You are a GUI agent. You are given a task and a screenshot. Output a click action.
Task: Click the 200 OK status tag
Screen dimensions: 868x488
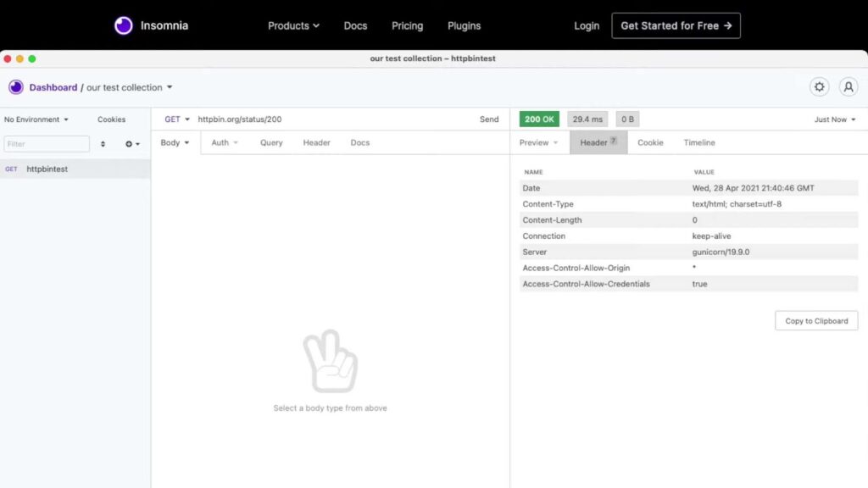tap(539, 119)
